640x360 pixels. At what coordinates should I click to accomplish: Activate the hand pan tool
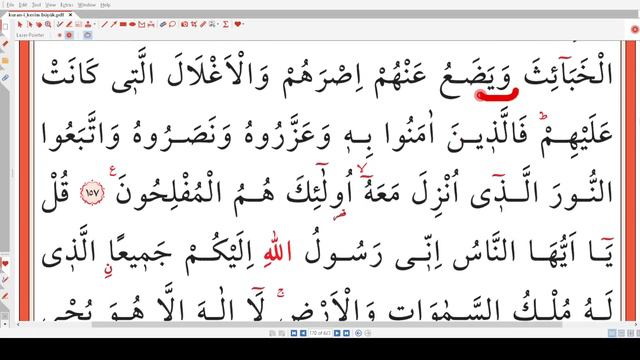coord(39,25)
